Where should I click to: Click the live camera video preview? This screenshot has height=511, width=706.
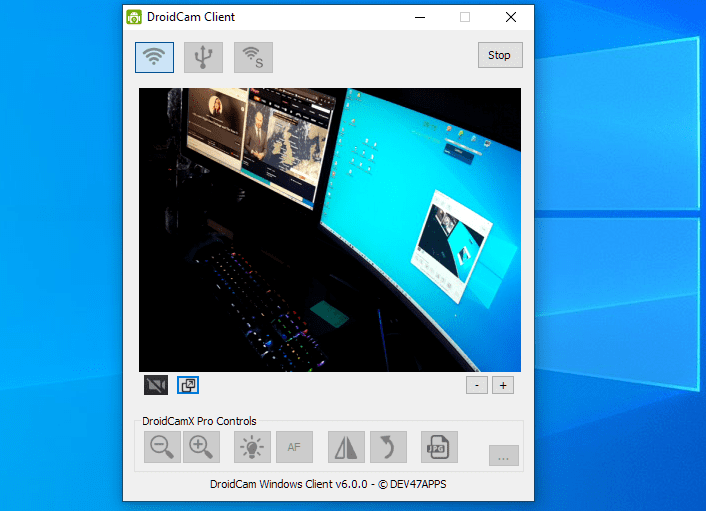tap(330, 230)
